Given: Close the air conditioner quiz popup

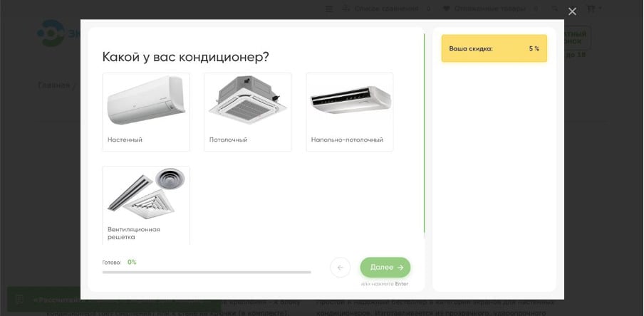Looking at the screenshot, I should pos(572,11).
